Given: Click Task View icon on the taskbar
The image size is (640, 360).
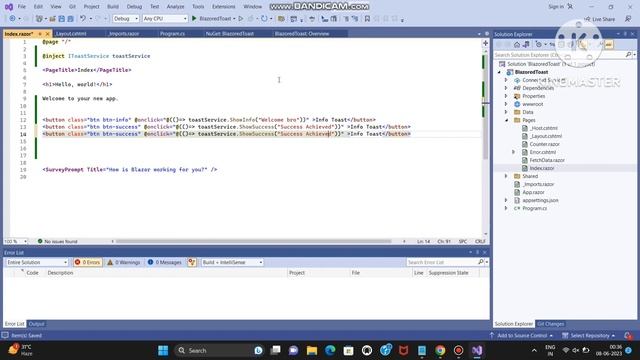Looking at the screenshot, I should click(x=276, y=350).
